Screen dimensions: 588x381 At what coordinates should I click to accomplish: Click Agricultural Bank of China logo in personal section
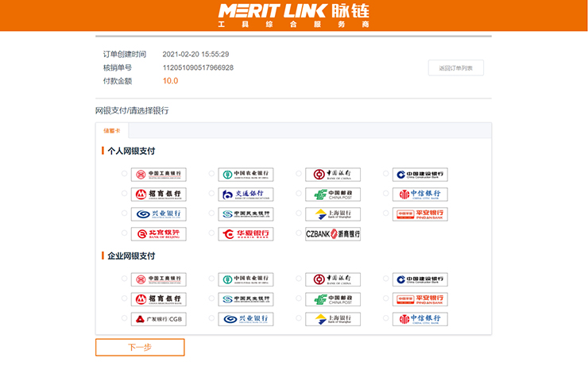246,175
